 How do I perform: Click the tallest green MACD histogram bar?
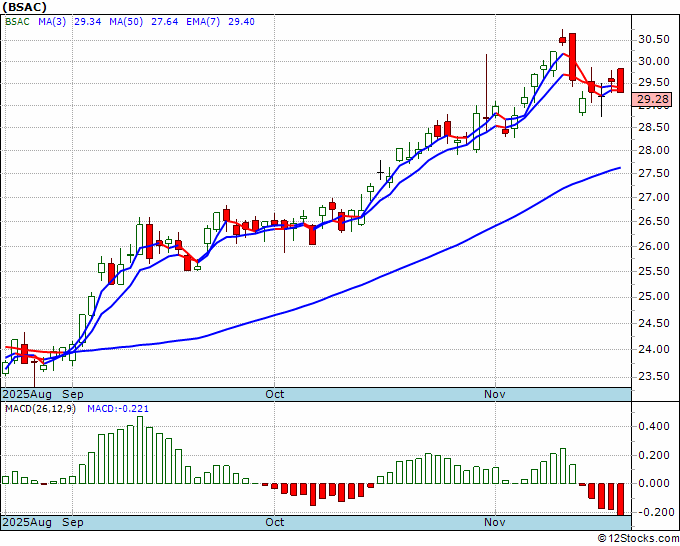coord(140,450)
